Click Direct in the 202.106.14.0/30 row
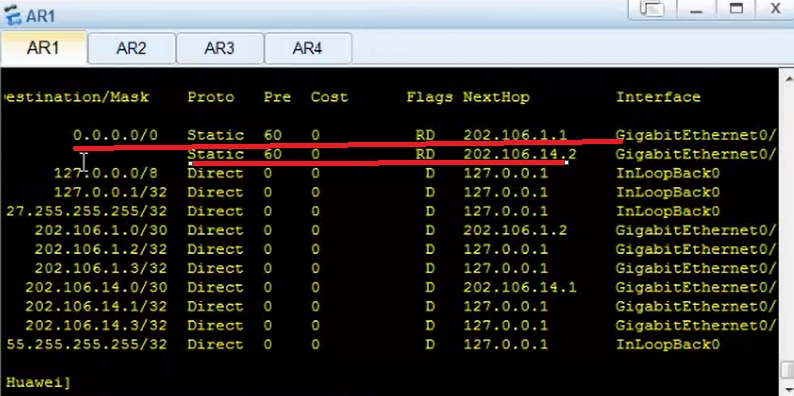The image size is (794, 396). click(216, 287)
